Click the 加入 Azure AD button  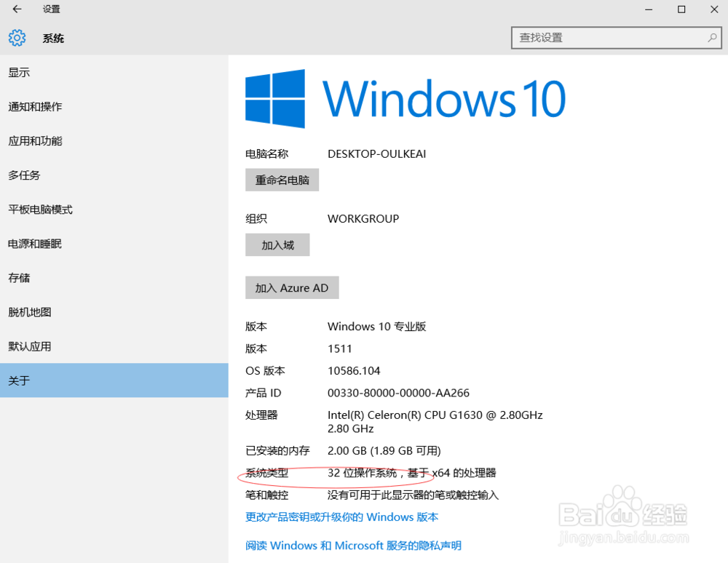coord(292,287)
